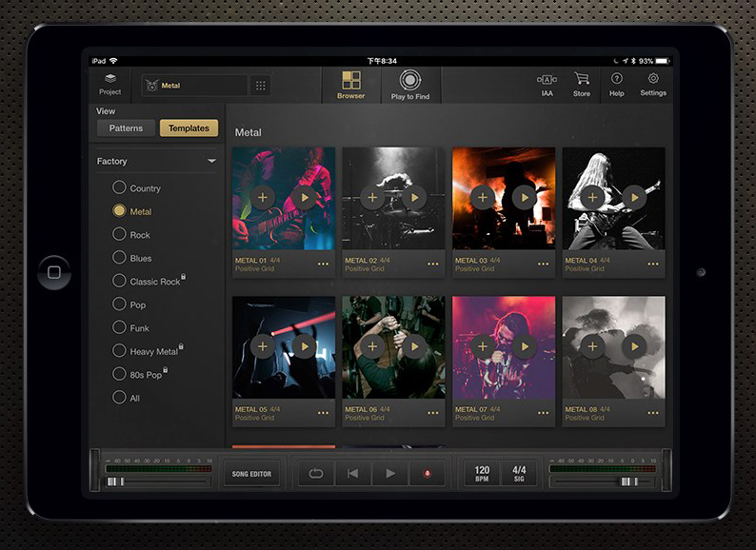Tap the battery indicator in the status bar
This screenshot has width=756, height=550.
[x=662, y=61]
